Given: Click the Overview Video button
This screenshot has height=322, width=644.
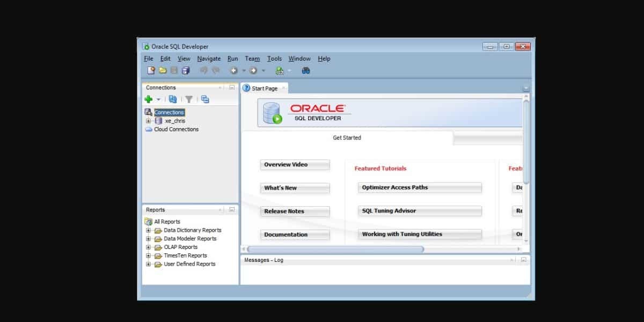Looking at the screenshot, I should click(x=295, y=165).
